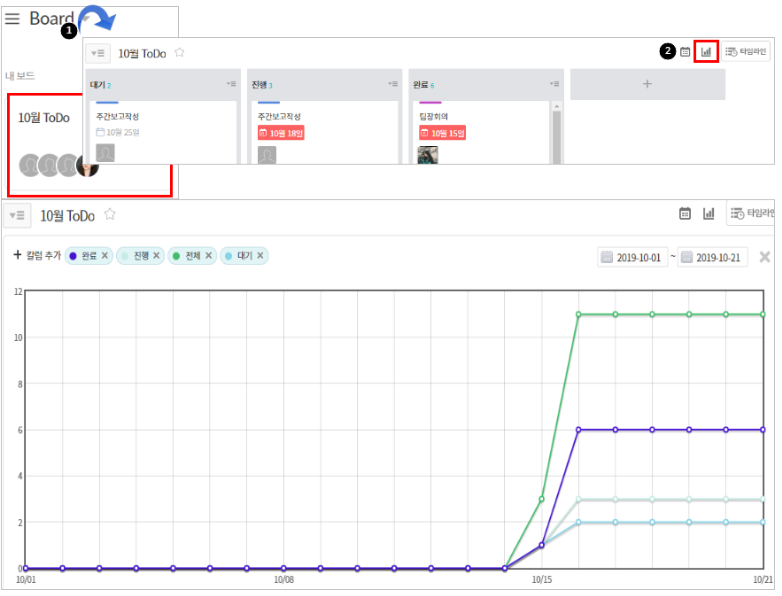Screen dimensions: 782x596
Task: Switch to 타임라인 view in lower chart header
Action: [x=750, y=213]
